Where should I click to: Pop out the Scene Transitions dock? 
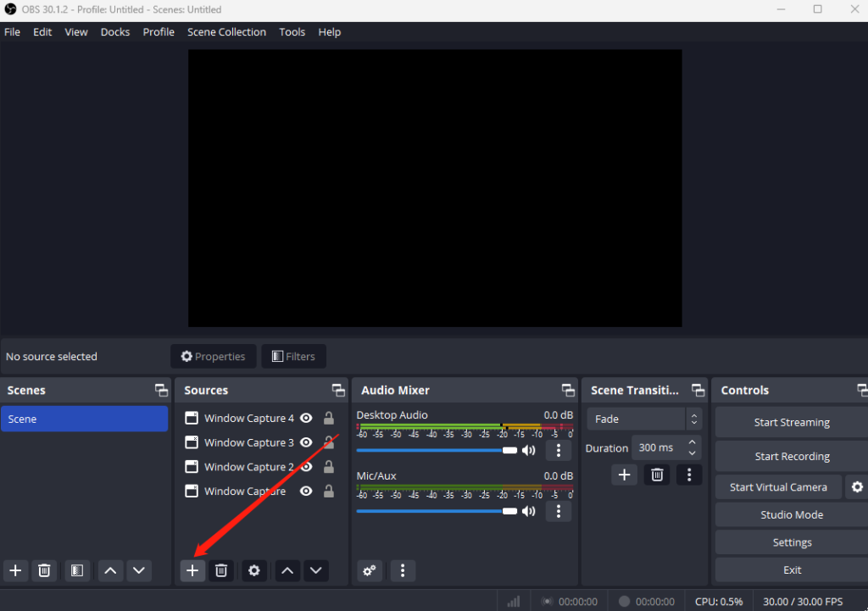tap(698, 390)
